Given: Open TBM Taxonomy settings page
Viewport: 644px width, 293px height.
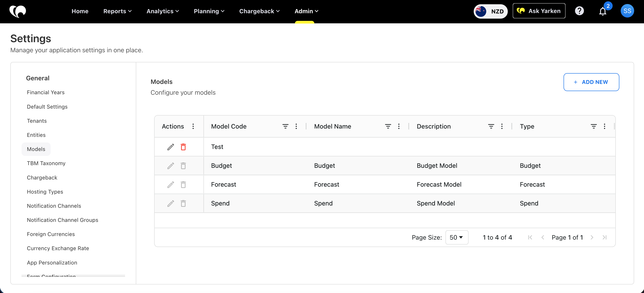Looking at the screenshot, I should pyautogui.click(x=46, y=163).
